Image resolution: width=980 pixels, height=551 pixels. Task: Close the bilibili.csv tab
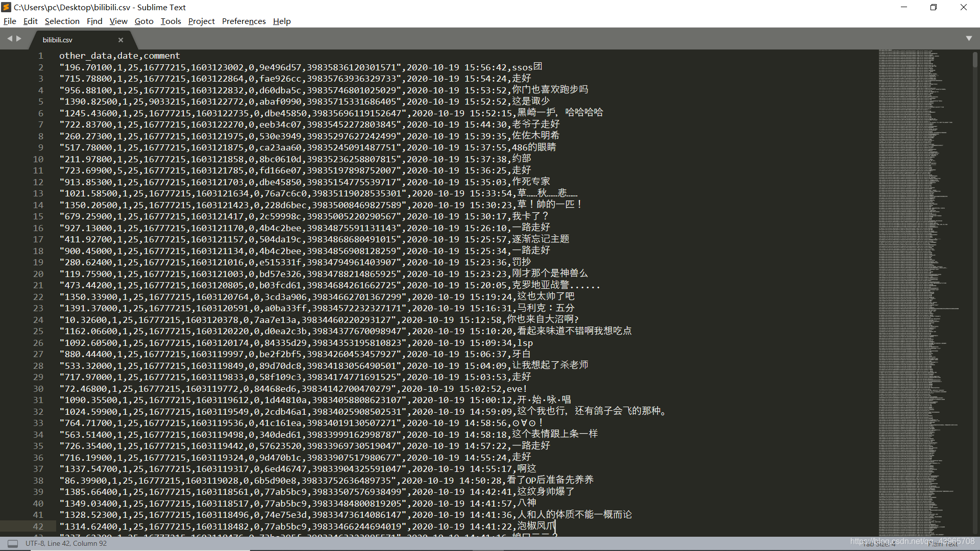click(x=120, y=40)
